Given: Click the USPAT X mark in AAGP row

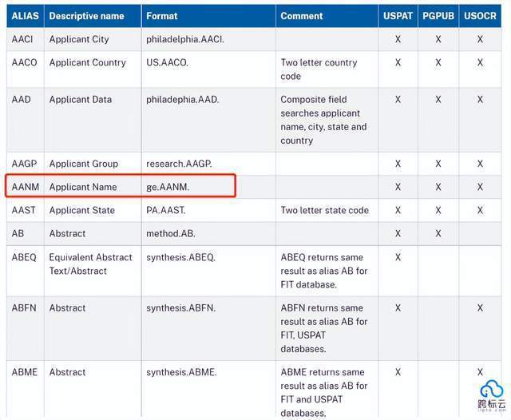Looking at the screenshot, I should coord(398,164).
